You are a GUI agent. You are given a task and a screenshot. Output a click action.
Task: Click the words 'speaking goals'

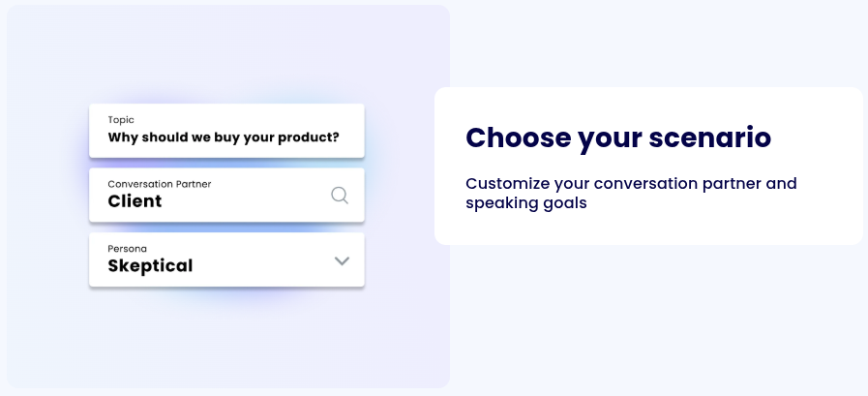pos(525,203)
